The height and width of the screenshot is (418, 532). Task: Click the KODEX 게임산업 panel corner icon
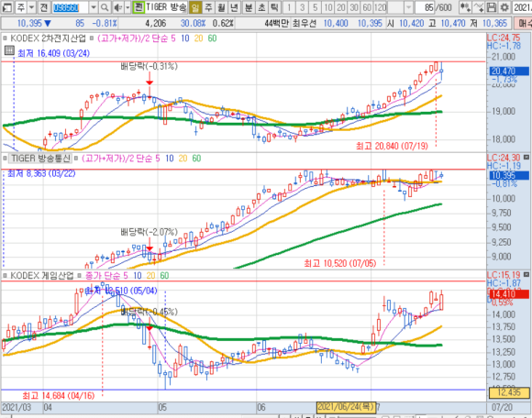tap(526, 274)
